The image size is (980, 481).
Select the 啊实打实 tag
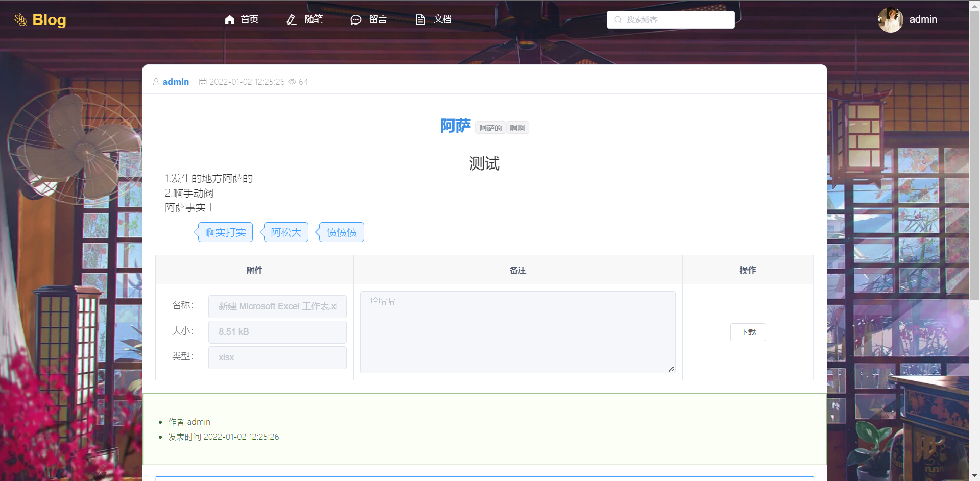pos(225,232)
